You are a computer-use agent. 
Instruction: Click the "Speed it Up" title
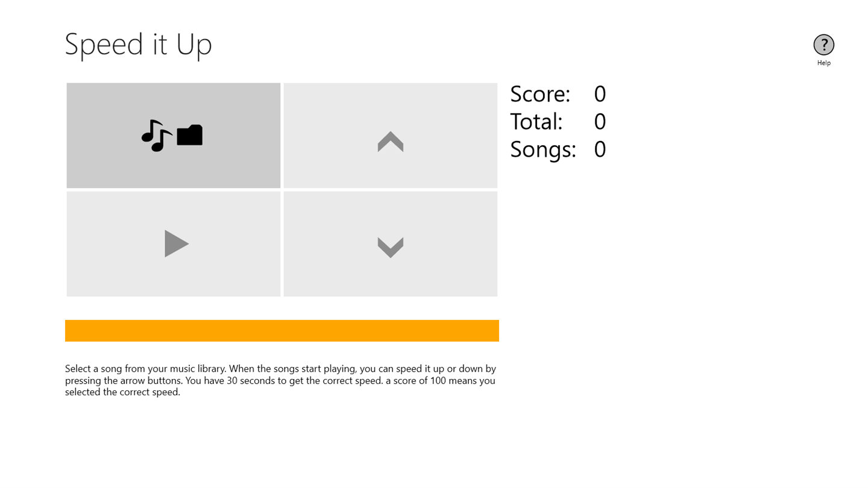point(139,44)
